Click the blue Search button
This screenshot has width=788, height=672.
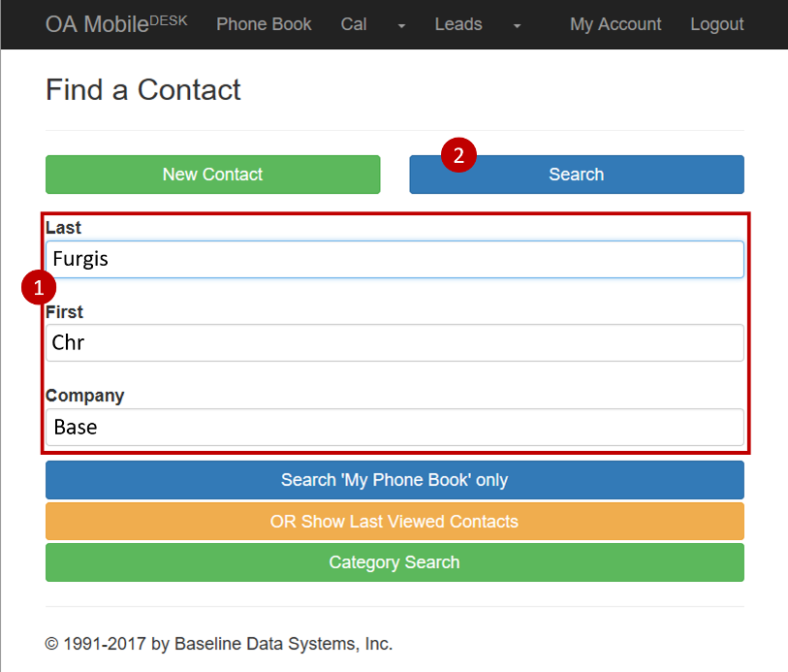click(x=577, y=175)
